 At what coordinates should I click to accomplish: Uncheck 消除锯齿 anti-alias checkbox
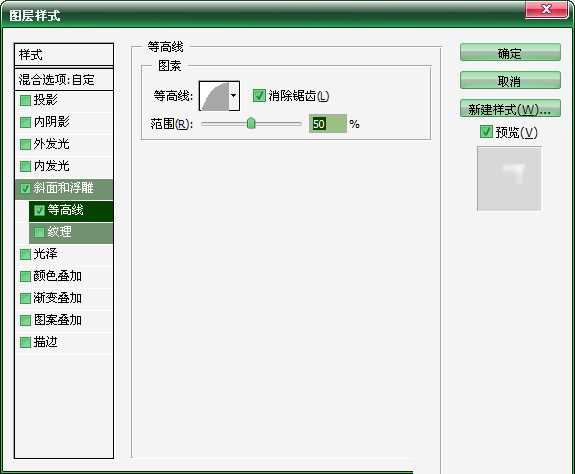259,96
